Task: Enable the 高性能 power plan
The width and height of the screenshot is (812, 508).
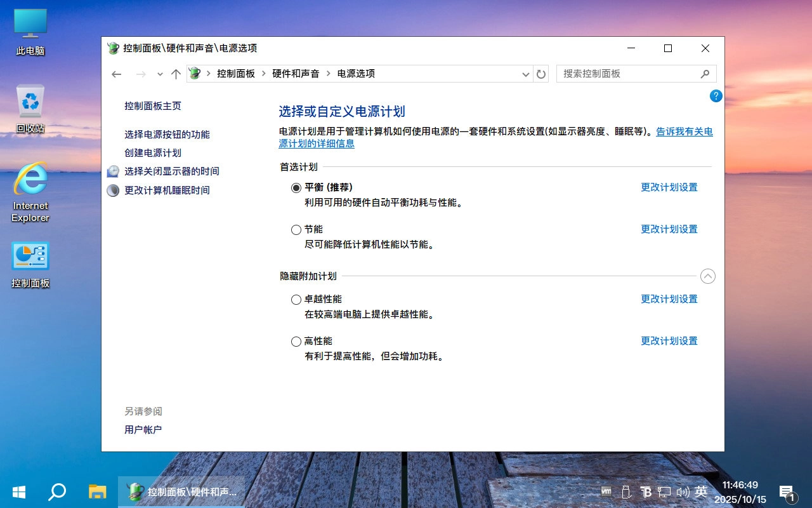Action: pyautogui.click(x=296, y=341)
